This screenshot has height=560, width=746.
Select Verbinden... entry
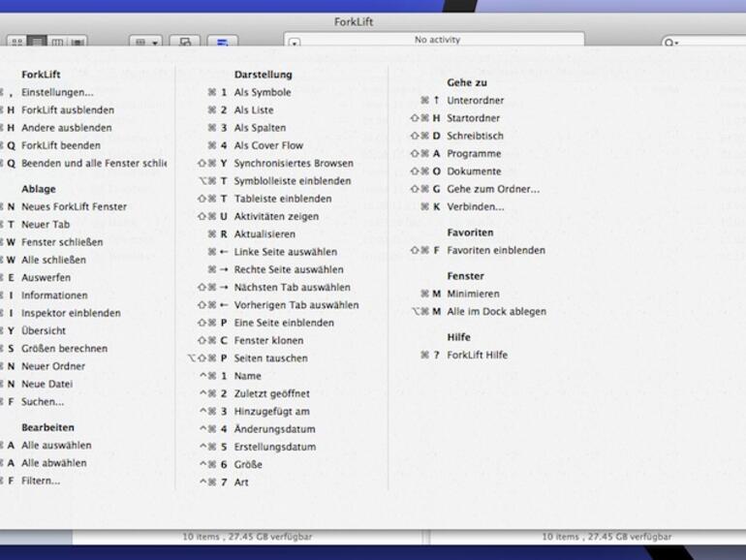476,206
